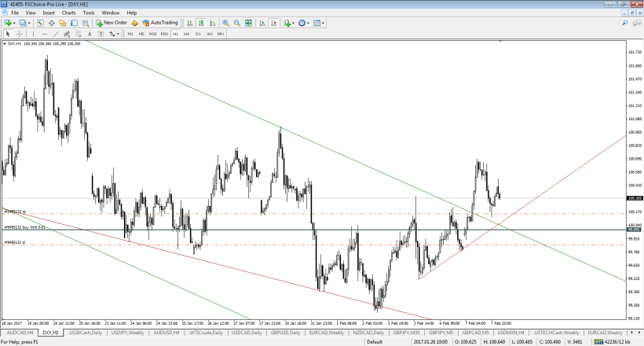Select the trendline drawing tool

(x=56, y=34)
